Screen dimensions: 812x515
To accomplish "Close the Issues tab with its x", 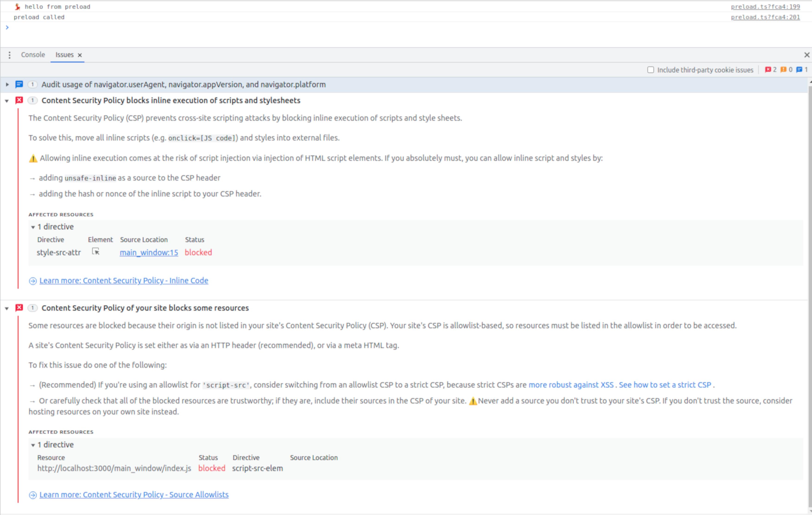I will [x=80, y=55].
